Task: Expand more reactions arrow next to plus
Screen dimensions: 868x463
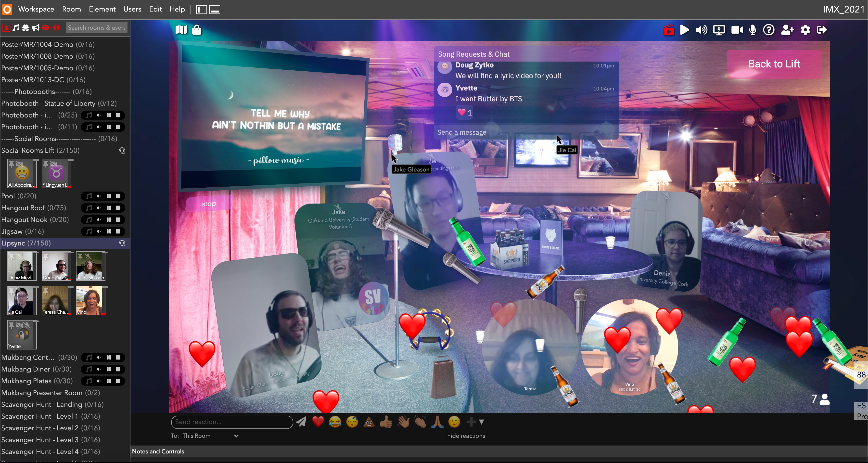Action: [482, 422]
